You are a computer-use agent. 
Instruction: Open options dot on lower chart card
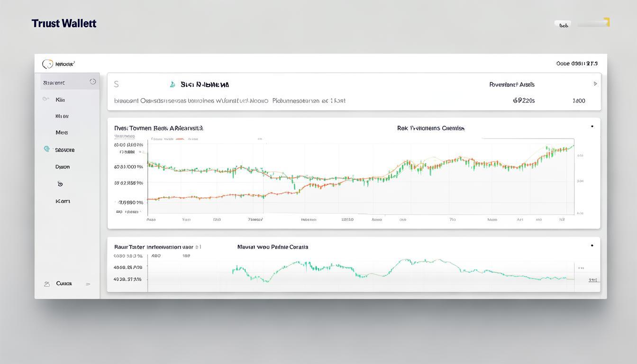592,246
